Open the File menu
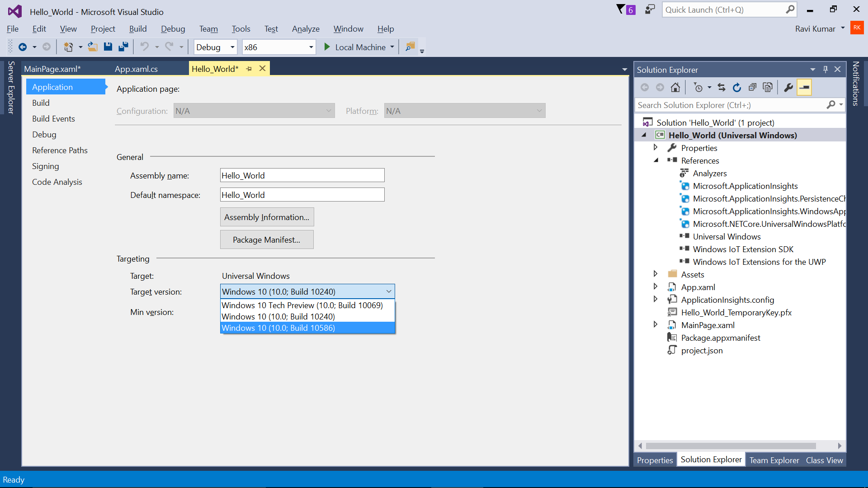This screenshot has width=868, height=488. click(x=13, y=29)
